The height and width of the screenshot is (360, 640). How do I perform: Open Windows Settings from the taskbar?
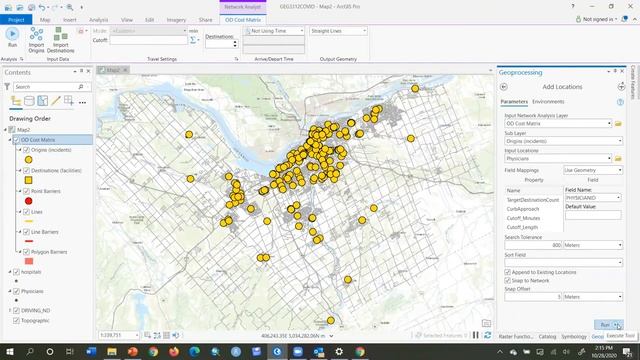pyautogui.click(x=339, y=351)
